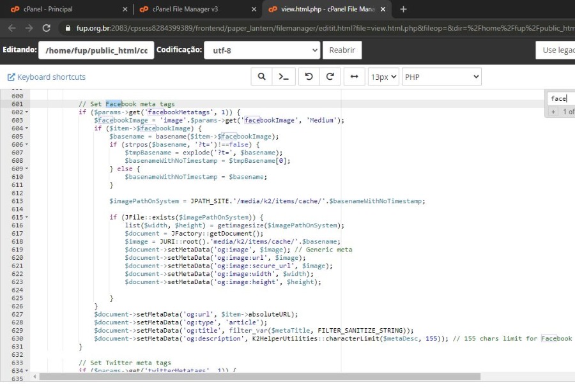This screenshot has width=575, height=392.
Task: Redo the last undone edit
Action: point(330,77)
